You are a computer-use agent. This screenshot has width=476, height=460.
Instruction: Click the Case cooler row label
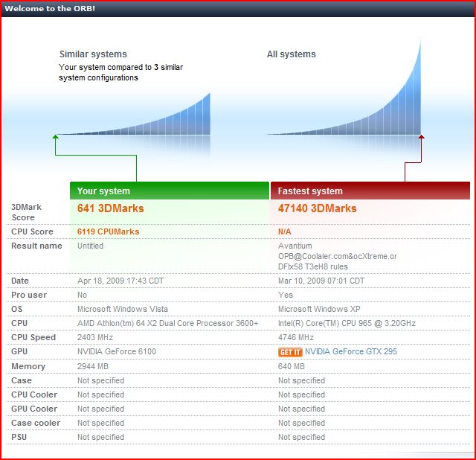[36, 423]
